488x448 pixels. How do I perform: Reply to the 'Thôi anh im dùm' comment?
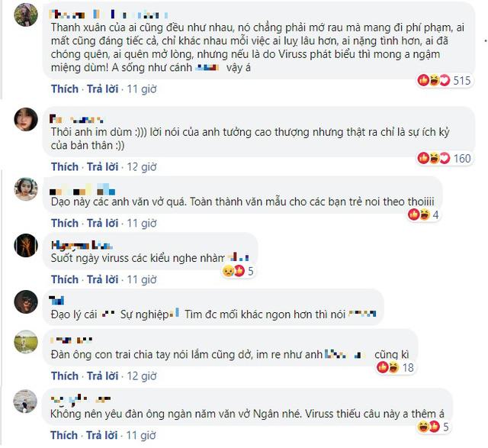(x=102, y=167)
